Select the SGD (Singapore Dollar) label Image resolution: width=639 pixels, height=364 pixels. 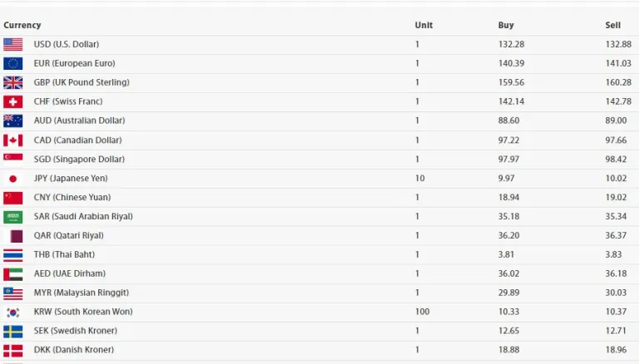(79, 159)
